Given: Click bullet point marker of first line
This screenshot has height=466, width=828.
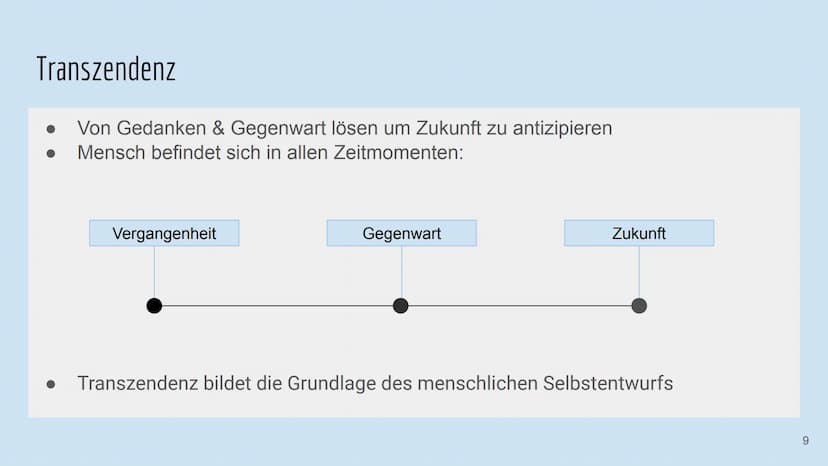Looking at the screenshot, I should point(51,129).
